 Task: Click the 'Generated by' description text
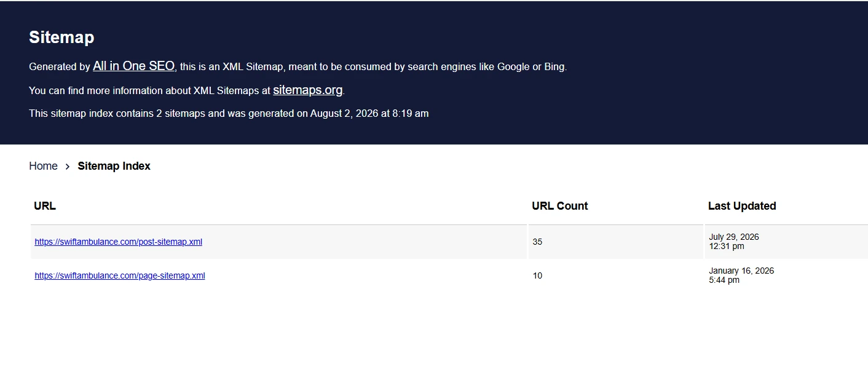60,66
